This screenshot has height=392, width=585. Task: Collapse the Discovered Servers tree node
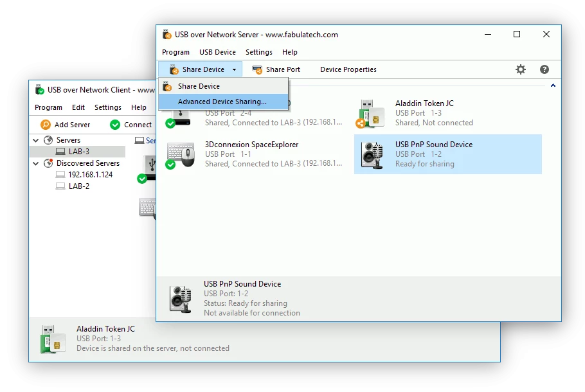click(x=36, y=163)
